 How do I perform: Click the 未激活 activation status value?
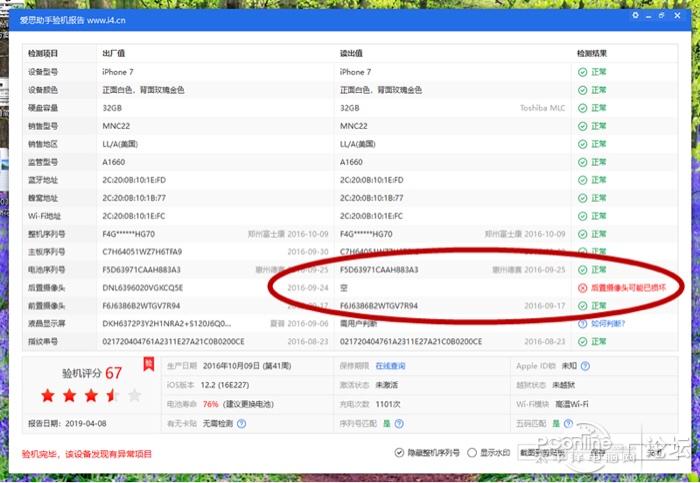pos(387,385)
